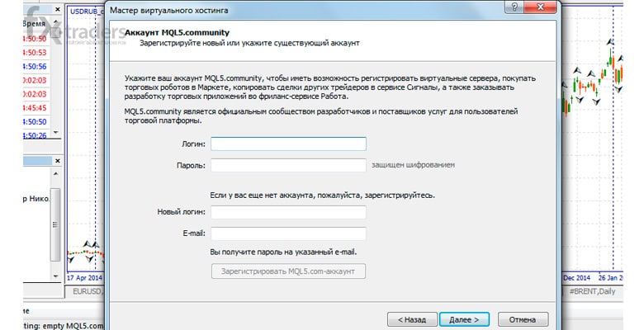Select the 4:50:56 time row in Market Watch
Image resolution: width=644 pixels, height=330 pixels.
click(35, 67)
